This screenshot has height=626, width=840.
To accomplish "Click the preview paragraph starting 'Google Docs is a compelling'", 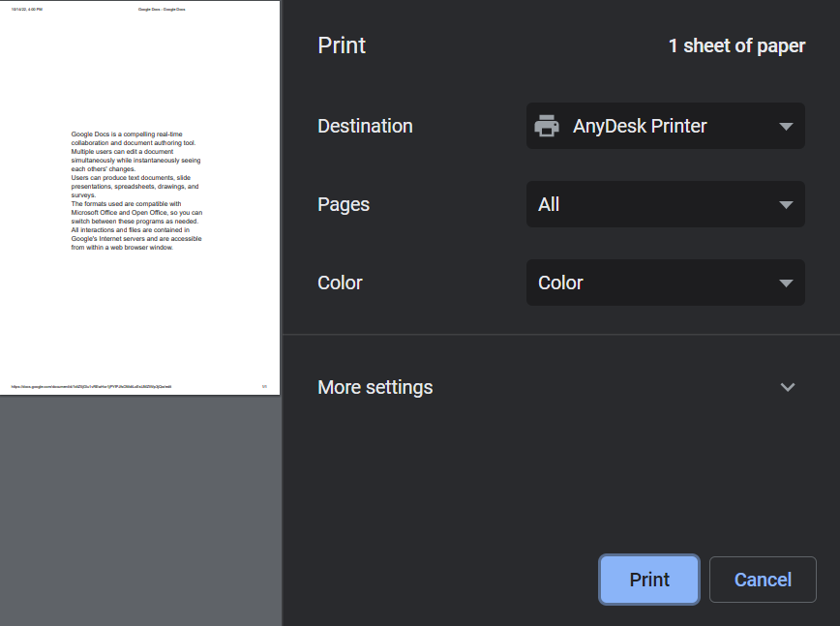I will (136, 152).
